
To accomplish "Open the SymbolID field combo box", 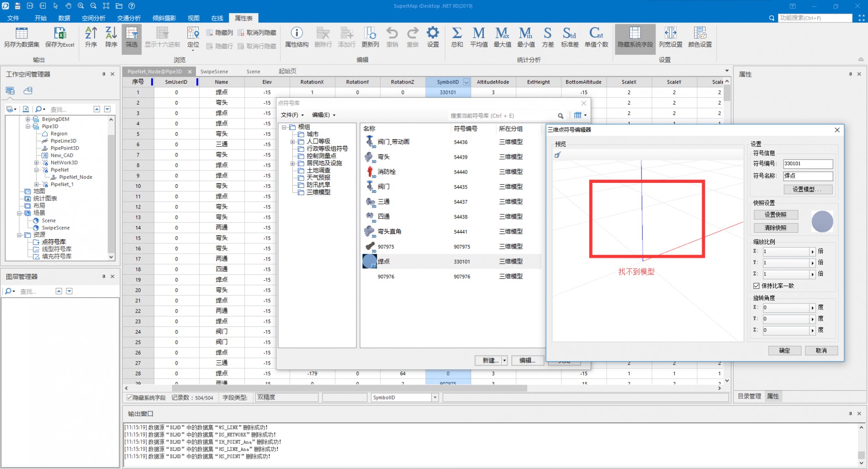I will click(405, 398).
